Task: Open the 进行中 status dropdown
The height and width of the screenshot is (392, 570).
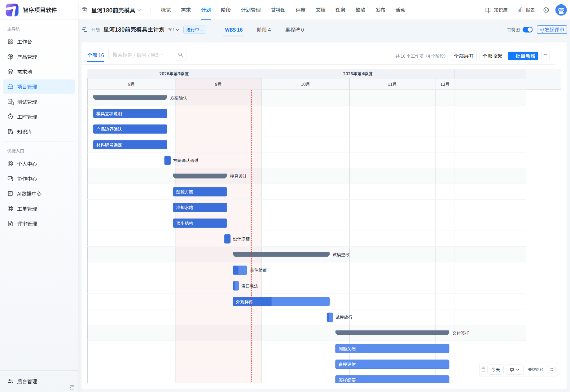Action: 195,30
